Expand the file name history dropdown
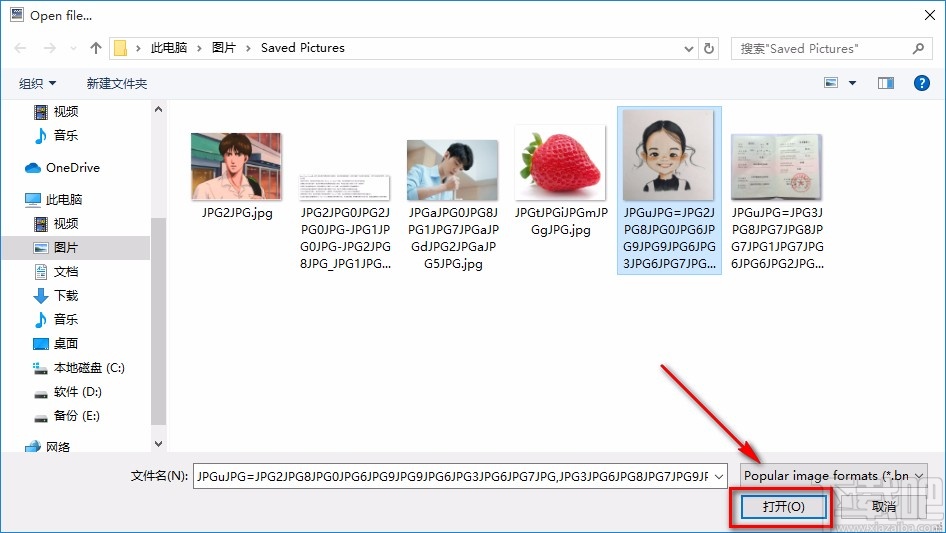This screenshot has width=946, height=533. 719,477
